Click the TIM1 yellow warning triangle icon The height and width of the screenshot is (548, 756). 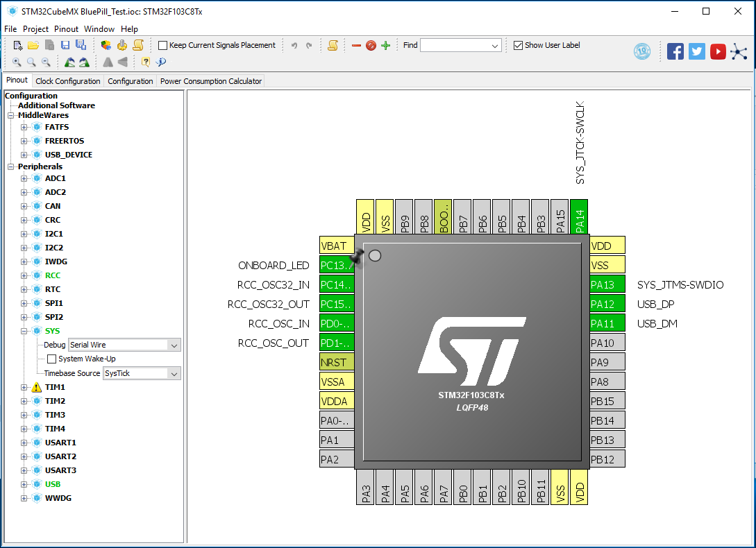pyautogui.click(x=37, y=387)
